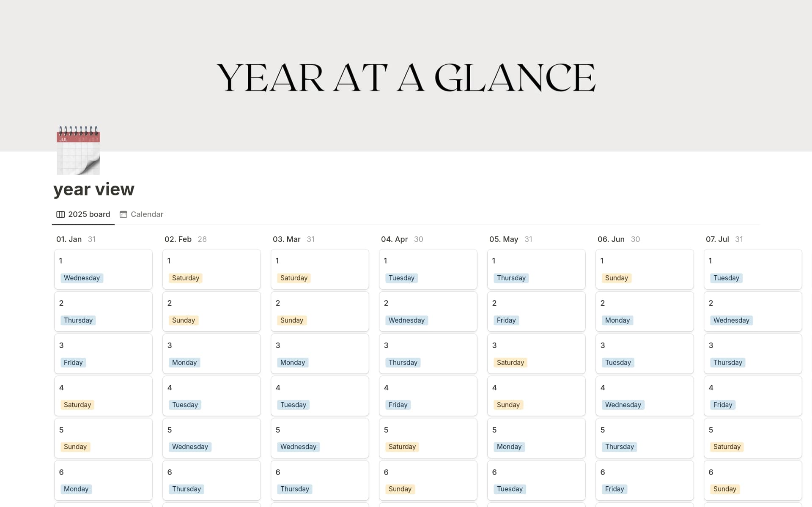The image size is (812, 507).
Task: Click the calendar icon beside the Calendar tab
Action: (x=123, y=214)
